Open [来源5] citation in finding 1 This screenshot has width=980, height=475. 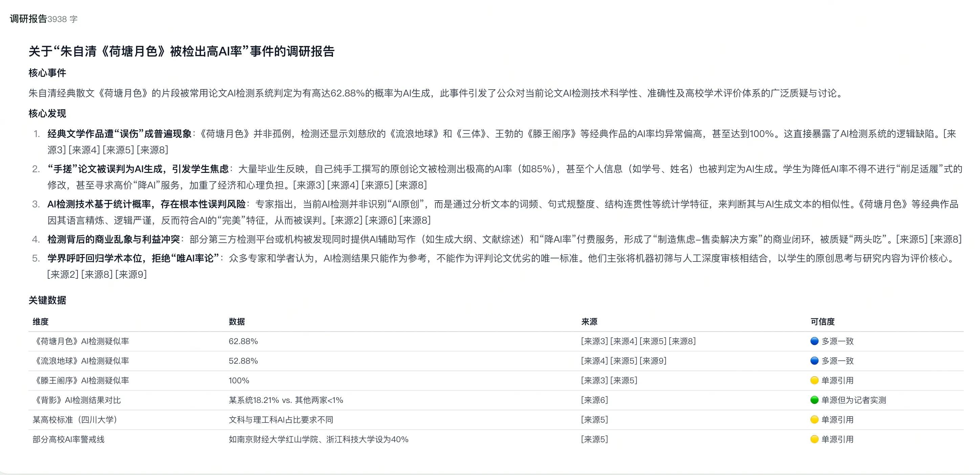click(x=118, y=150)
